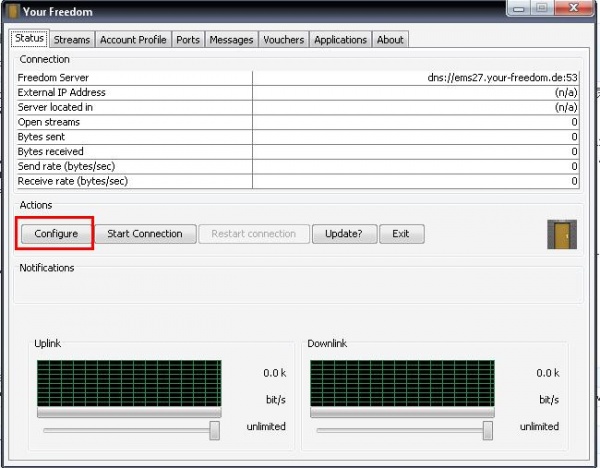Screen dimensions: 600x468
Task: Check for updates with Update? button
Action: (x=344, y=234)
